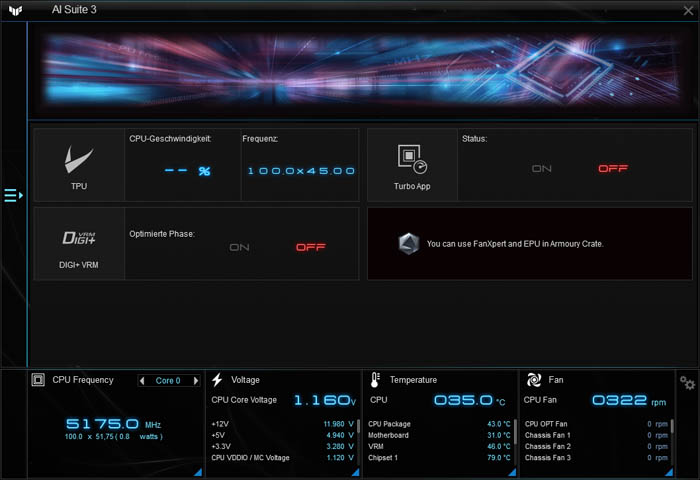Expand the Voltage panel corner triangle
Screen dimensions: 700x480
pos(355,471)
